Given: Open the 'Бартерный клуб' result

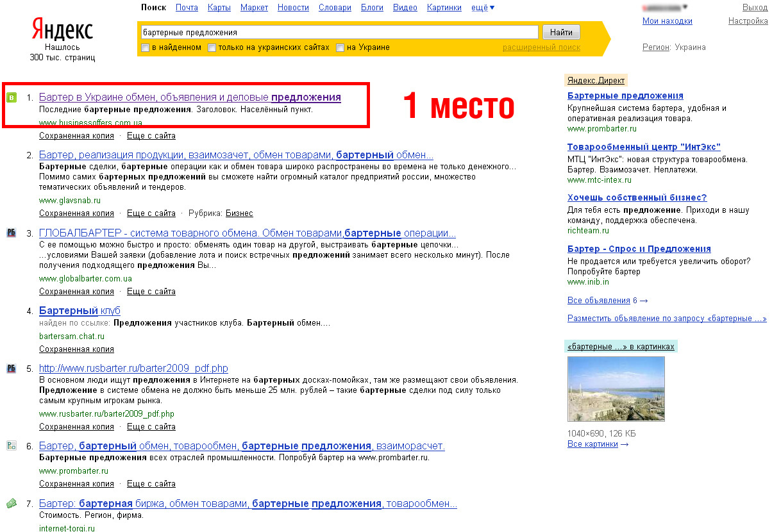Looking at the screenshot, I should pos(80,311).
